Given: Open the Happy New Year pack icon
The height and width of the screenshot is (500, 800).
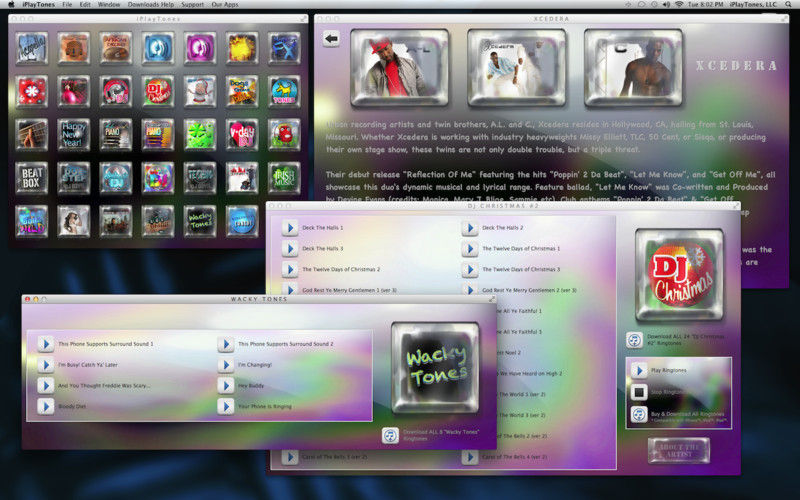Looking at the screenshot, I should [73, 135].
